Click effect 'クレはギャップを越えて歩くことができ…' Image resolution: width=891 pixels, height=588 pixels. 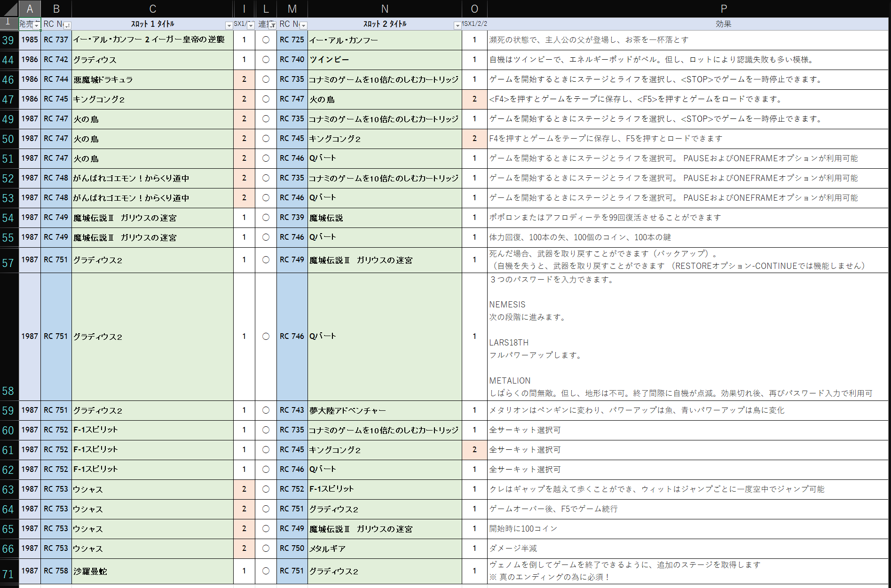tap(688, 489)
